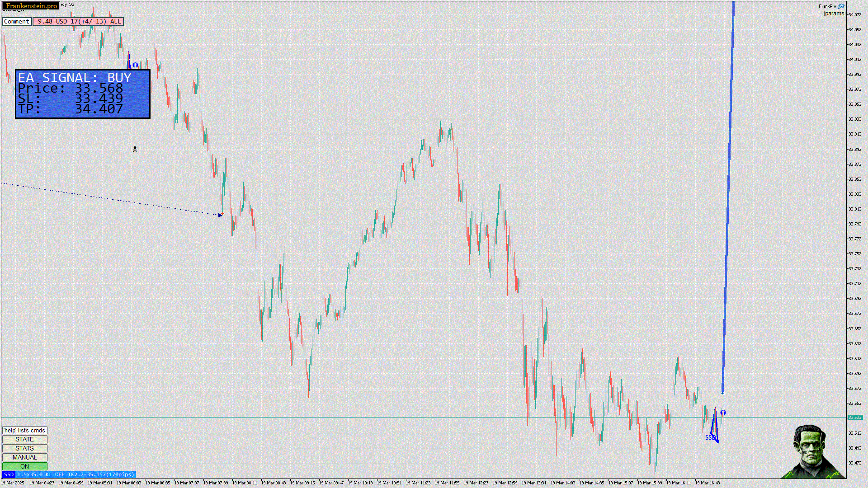Screen dimensions: 868x488
Task: Click the blue SSD strategy tag
Action: tap(9, 474)
